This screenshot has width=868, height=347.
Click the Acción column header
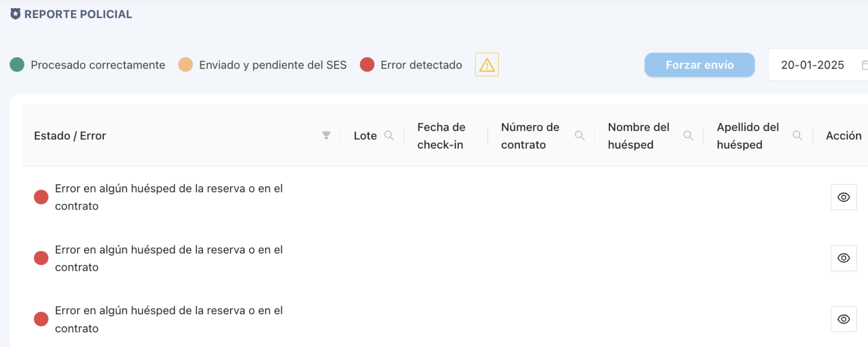844,136
